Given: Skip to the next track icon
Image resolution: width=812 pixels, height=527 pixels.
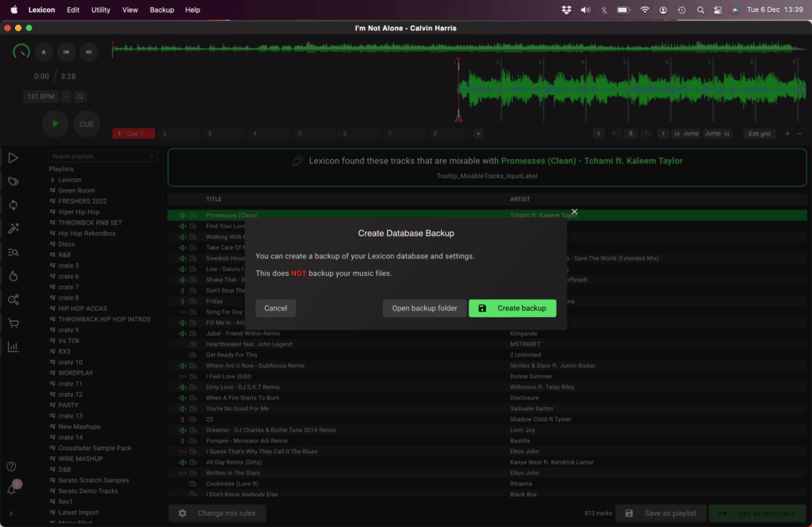Looking at the screenshot, I should coord(90,52).
